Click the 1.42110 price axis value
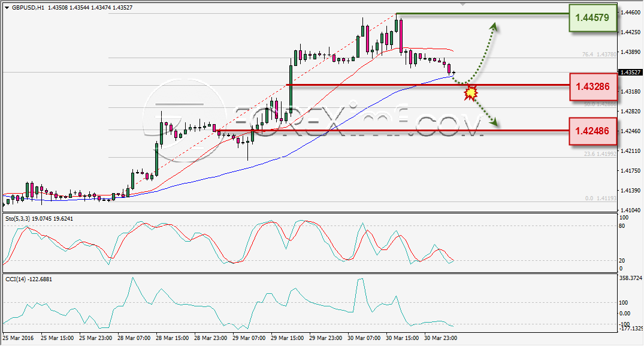Screen dimensions: 644x346 [x=631, y=151]
